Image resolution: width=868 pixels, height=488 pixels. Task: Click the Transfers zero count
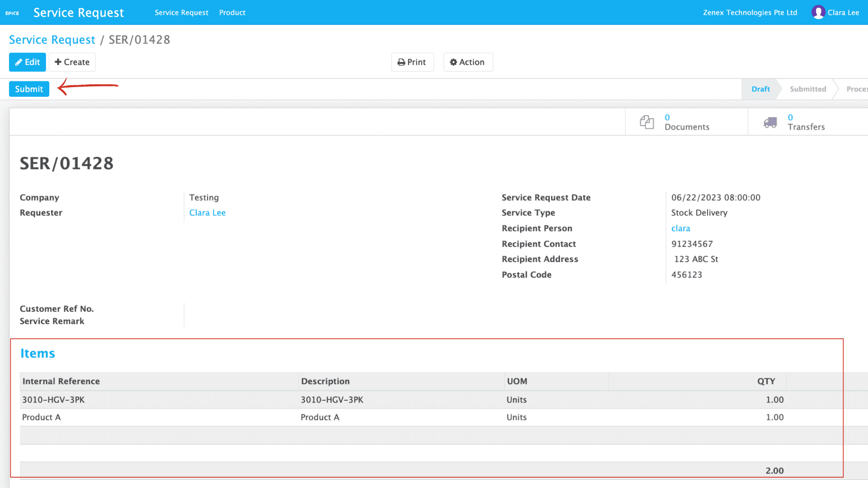(790, 117)
